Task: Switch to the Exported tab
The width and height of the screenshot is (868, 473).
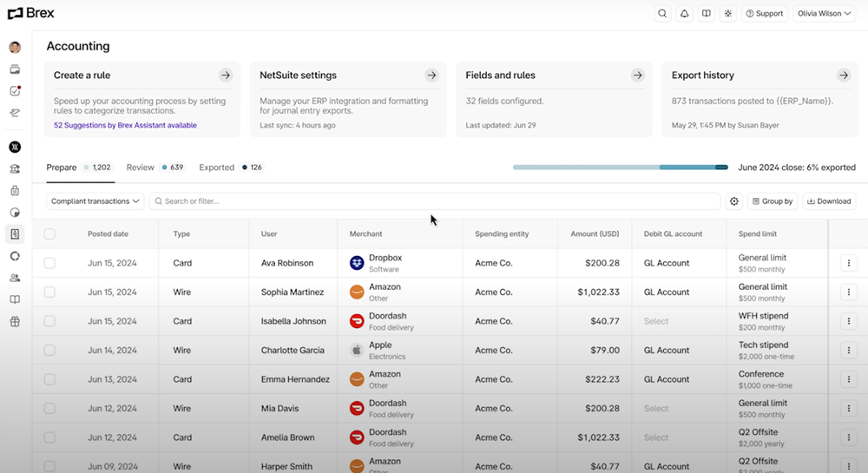Action: click(232, 168)
